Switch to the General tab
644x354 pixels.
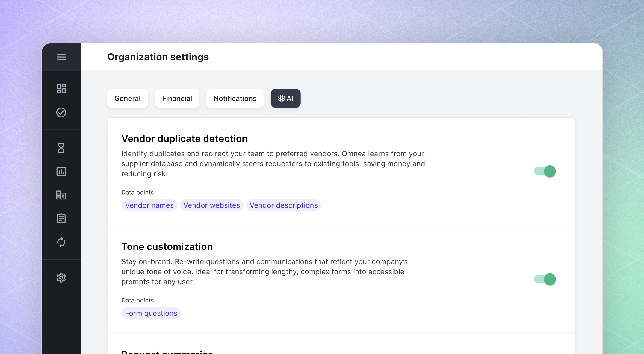tap(127, 98)
